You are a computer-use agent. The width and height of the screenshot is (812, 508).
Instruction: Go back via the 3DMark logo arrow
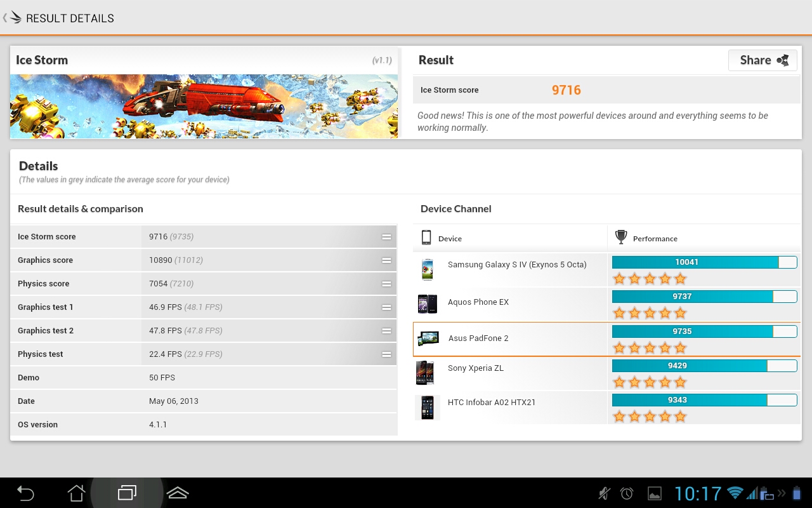click(12, 18)
